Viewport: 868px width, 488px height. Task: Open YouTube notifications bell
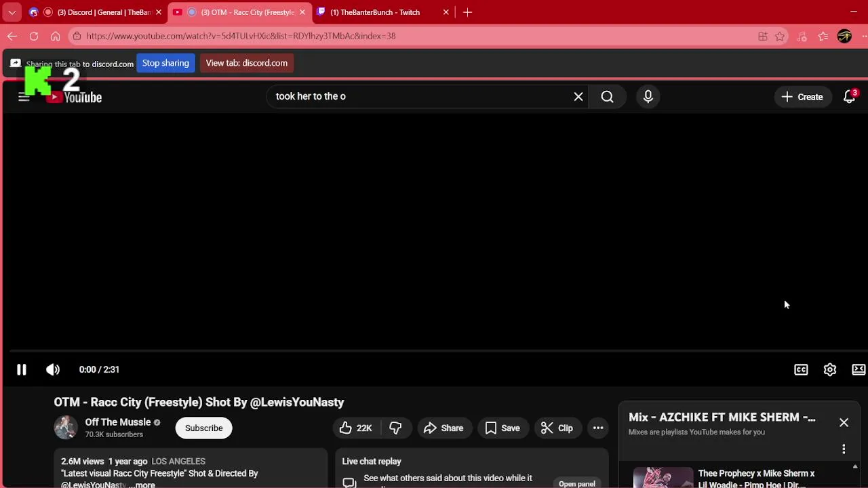[x=849, y=97]
